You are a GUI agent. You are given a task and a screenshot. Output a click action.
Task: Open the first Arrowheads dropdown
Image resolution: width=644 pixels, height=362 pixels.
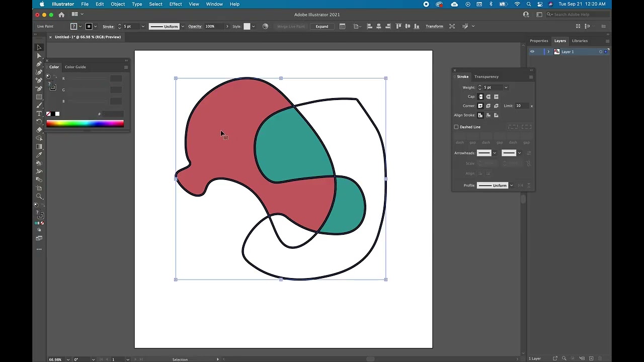click(495, 153)
